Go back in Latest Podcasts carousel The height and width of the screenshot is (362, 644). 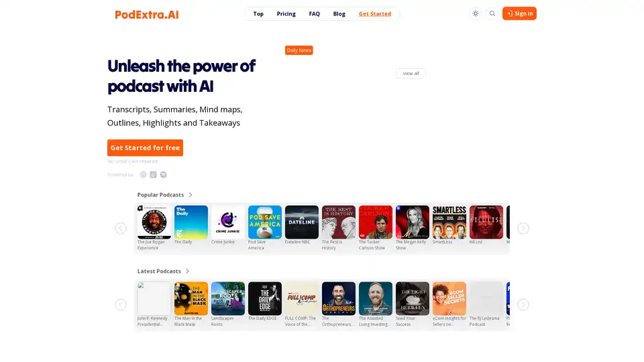pyautogui.click(x=121, y=304)
